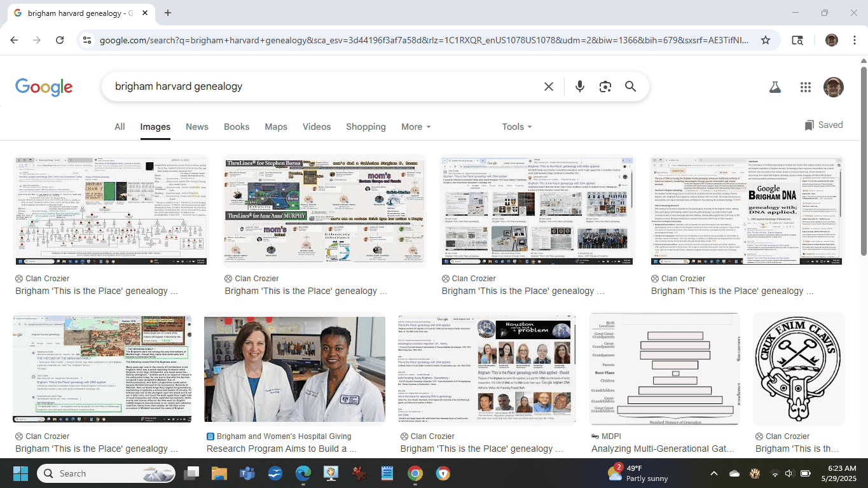868x488 pixels.
Task: Open the weather widget showing 49°F
Action: coord(638,473)
